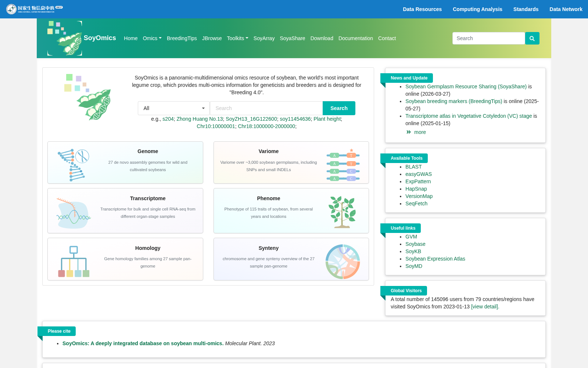Image resolution: width=588 pixels, height=368 pixels.
Task: Open the SoyMD useful link
Action: point(414,266)
